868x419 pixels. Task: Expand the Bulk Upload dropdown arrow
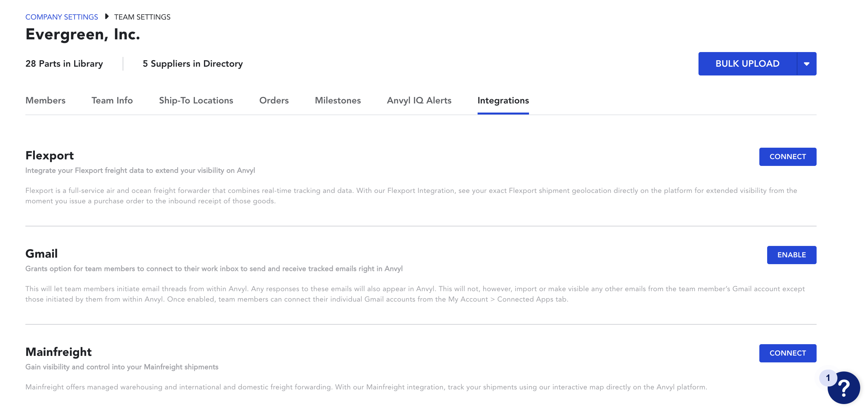point(807,64)
